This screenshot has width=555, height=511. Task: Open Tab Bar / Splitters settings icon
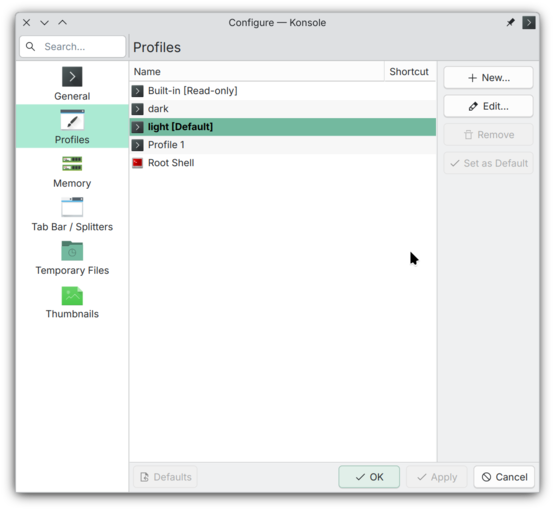[x=72, y=207]
